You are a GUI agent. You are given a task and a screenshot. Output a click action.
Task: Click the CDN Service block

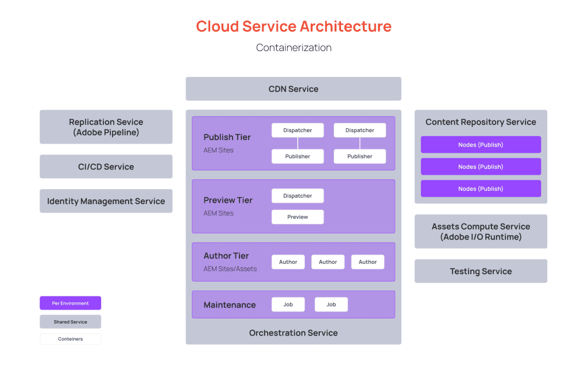tap(293, 88)
